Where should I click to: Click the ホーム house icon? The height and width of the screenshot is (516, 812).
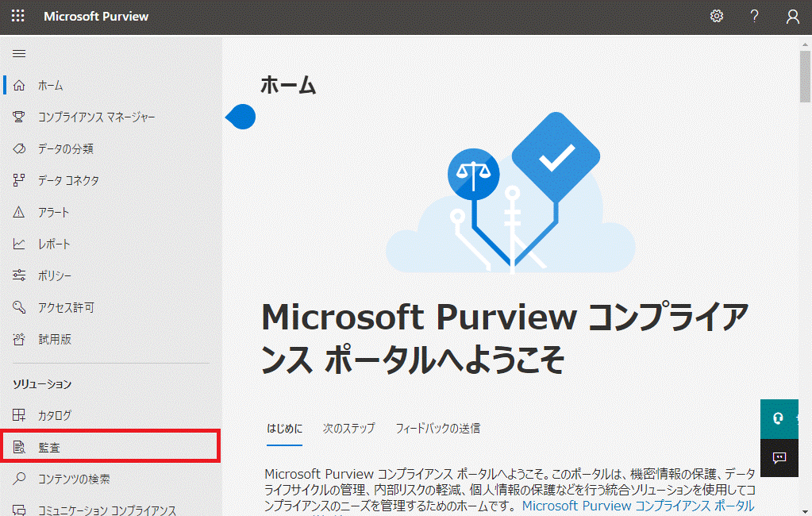(x=19, y=86)
